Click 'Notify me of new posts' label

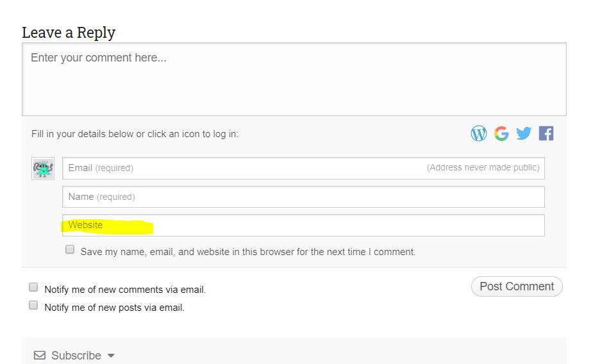[x=114, y=308]
